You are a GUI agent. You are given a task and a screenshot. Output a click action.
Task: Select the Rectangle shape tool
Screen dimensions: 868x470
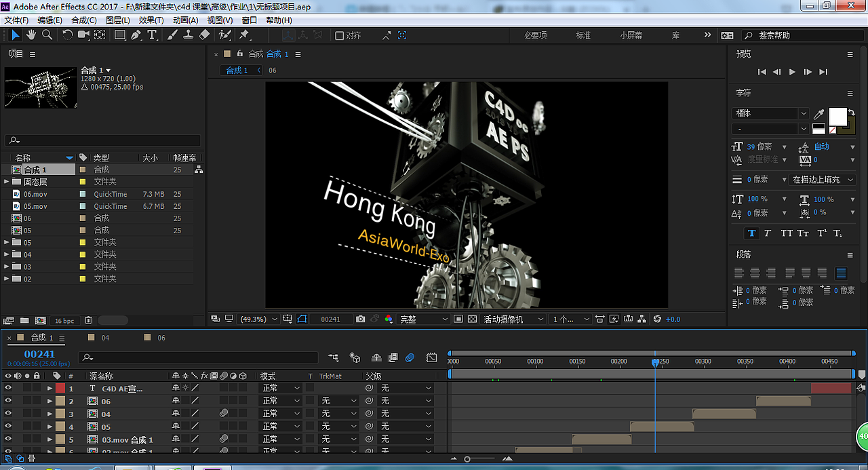coord(120,35)
